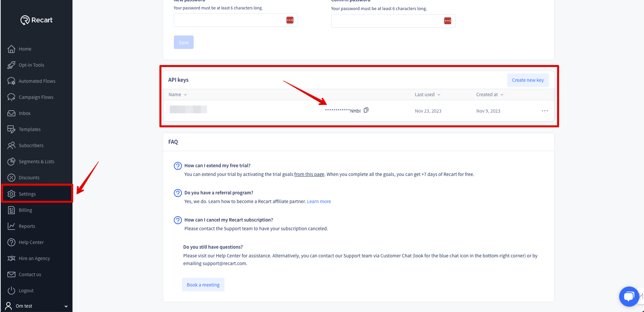Click the Created at column header
This screenshot has height=312, width=644.
[x=487, y=95]
